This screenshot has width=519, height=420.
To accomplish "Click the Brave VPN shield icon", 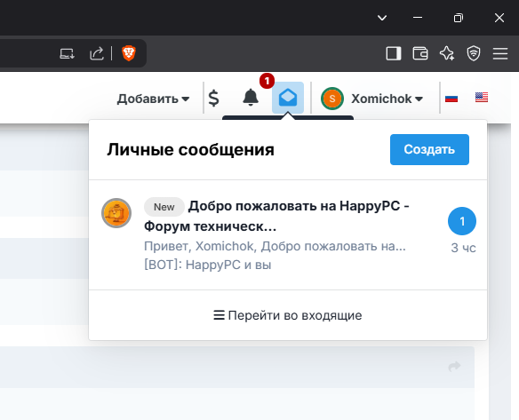I will pos(474,53).
